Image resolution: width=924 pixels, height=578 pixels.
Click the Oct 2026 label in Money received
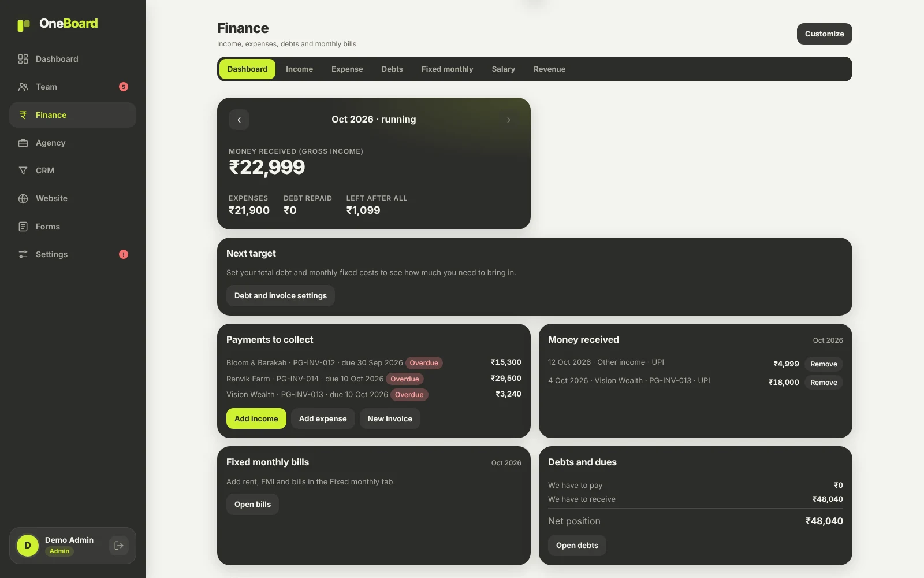(x=828, y=340)
